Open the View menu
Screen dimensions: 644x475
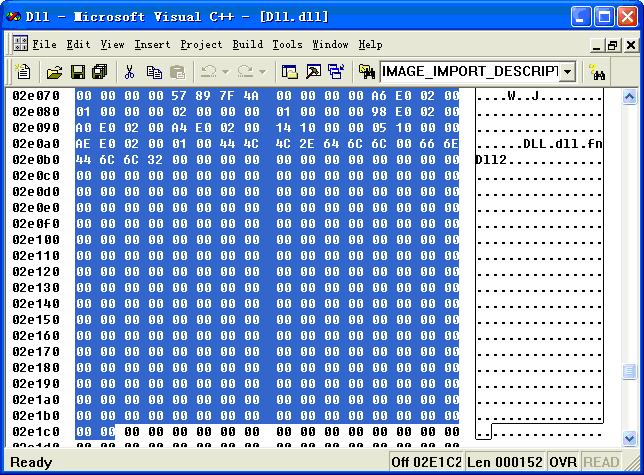[x=113, y=44]
